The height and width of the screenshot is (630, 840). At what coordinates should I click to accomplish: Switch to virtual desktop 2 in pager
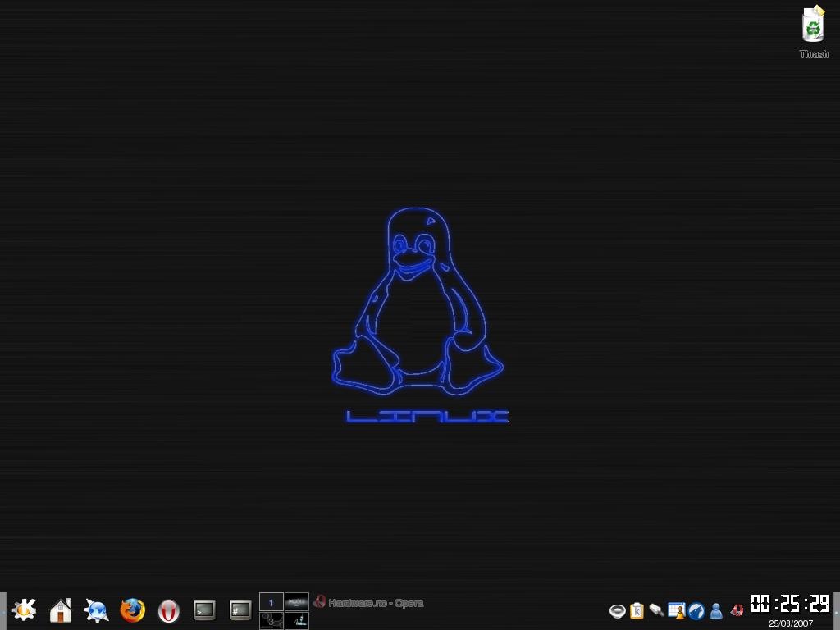point(297,601)
